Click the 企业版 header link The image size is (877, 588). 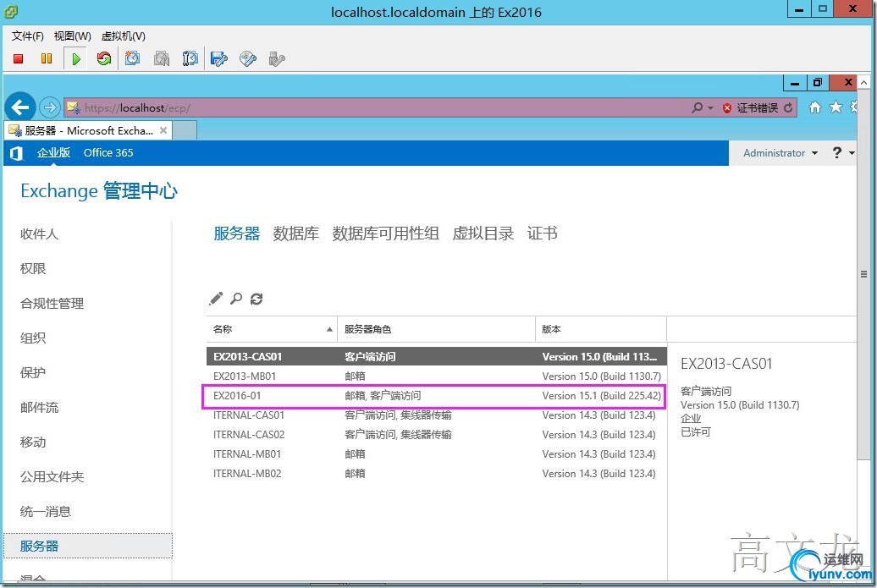pos(53,152)
